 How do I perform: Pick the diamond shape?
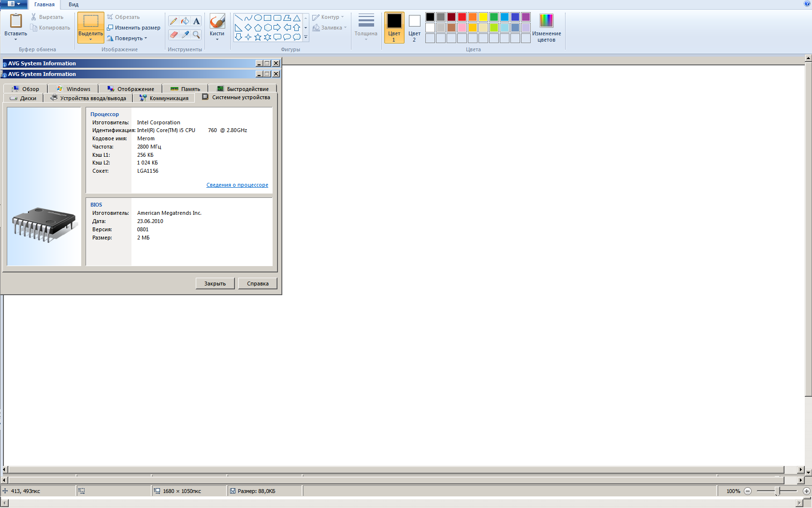pyautogui.click(x=248, y=28)
